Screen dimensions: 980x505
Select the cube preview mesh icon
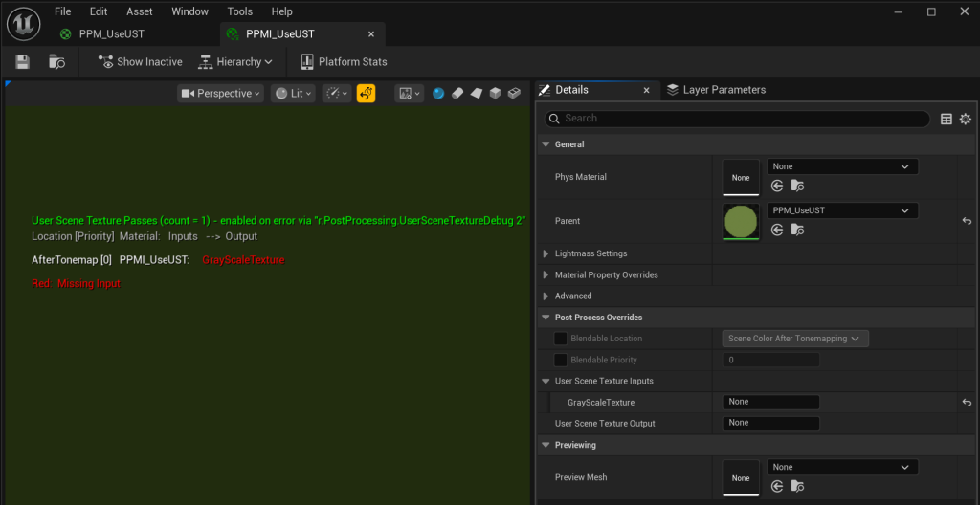coord(495,94)
